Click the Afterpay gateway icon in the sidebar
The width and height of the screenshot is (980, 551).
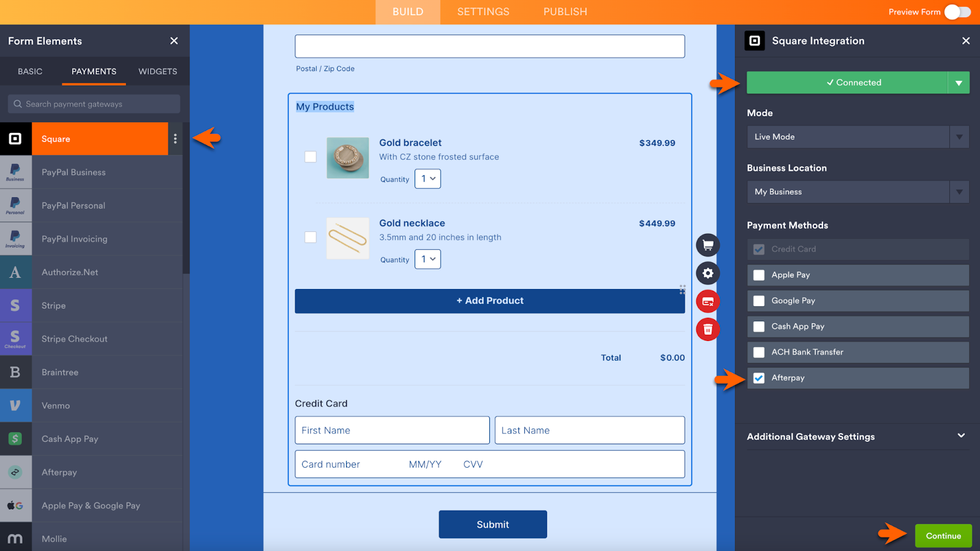[x=15, y=473]
